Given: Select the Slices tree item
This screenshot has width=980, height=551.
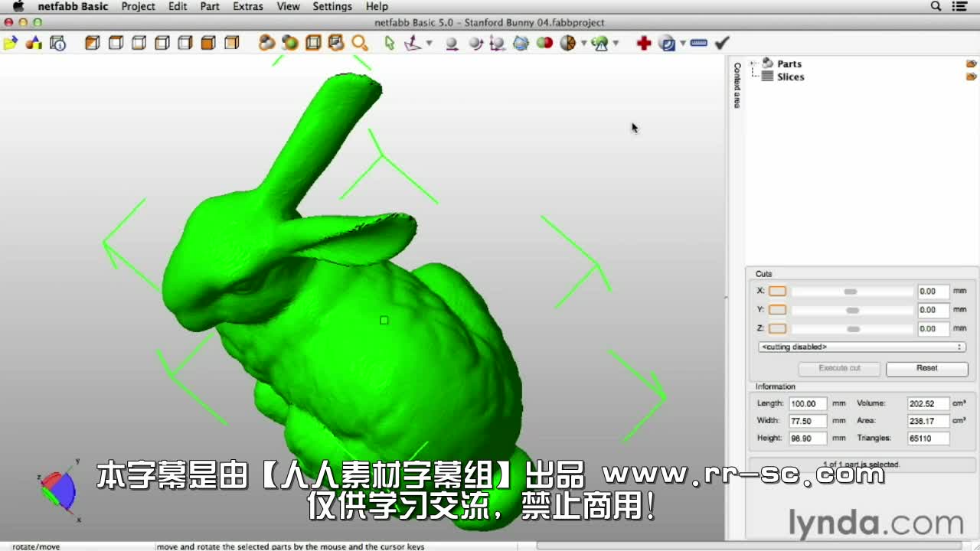Looking at the screenshot, I should coord(790,77).
